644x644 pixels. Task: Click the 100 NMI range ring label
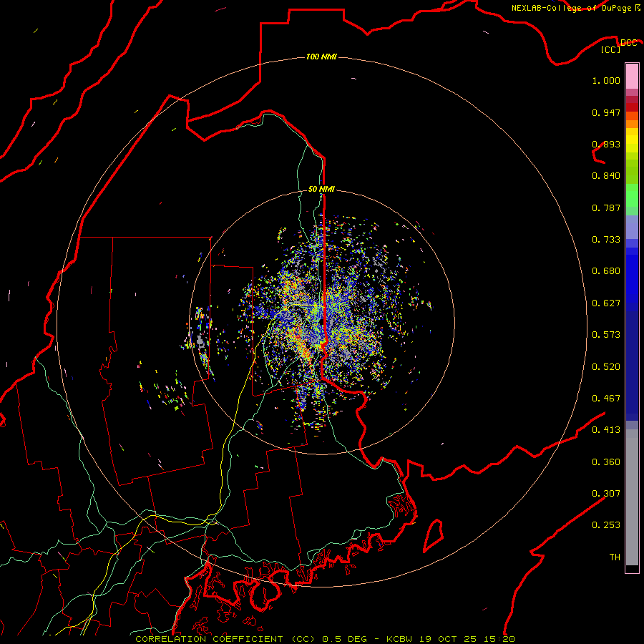tap(321, 57)
